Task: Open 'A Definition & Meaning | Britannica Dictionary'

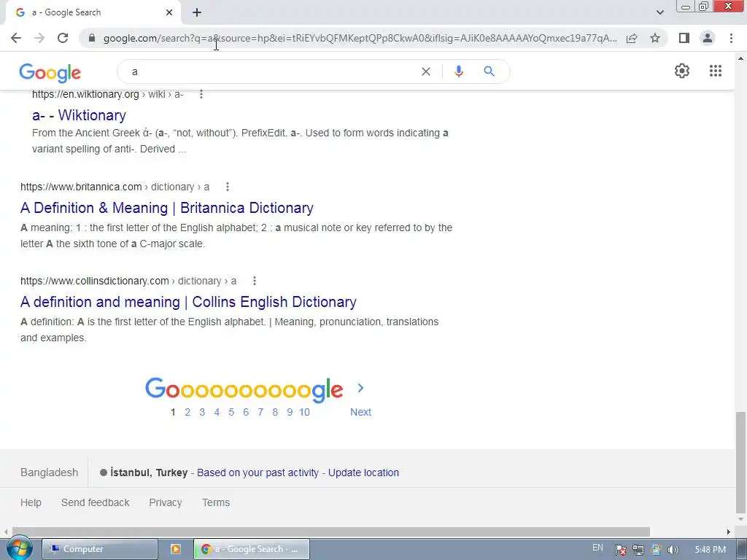Action: point(167,208)
